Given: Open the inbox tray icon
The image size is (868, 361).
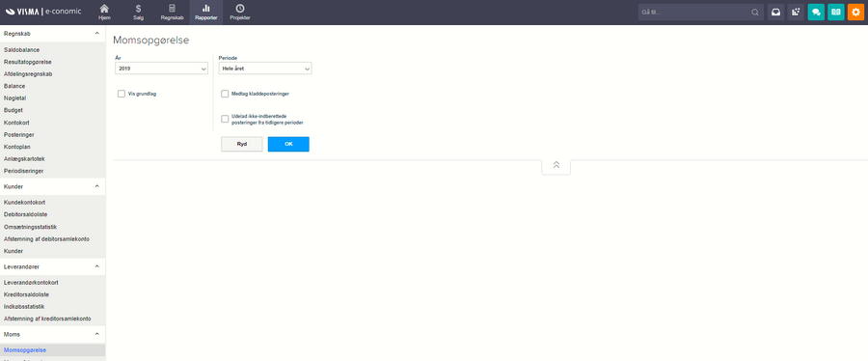Looking at the screenshot, I should pyautogui.click(x=775, y=13).
